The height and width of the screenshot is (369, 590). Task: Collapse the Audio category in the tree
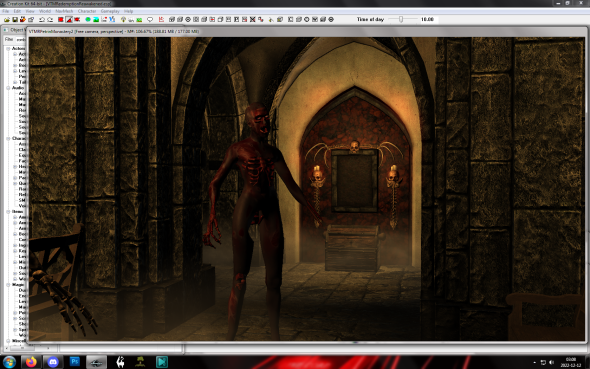click(8, 88)
